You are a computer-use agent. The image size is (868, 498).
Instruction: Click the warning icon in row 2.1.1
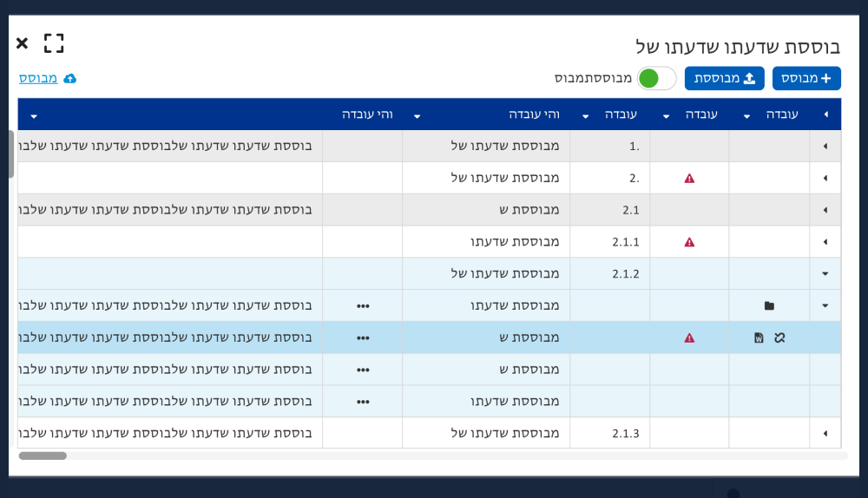689,242
